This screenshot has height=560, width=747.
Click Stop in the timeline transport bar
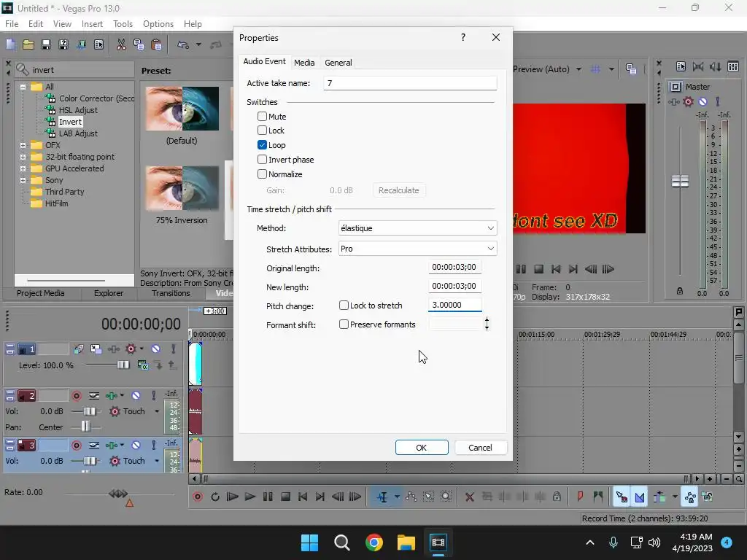pos(285,497)
